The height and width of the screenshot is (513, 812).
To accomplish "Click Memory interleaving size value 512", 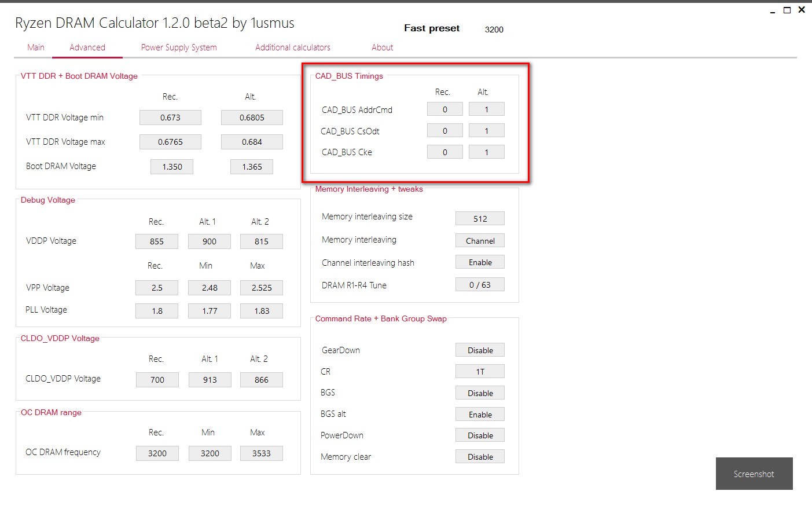I will [x=480, y=219].
